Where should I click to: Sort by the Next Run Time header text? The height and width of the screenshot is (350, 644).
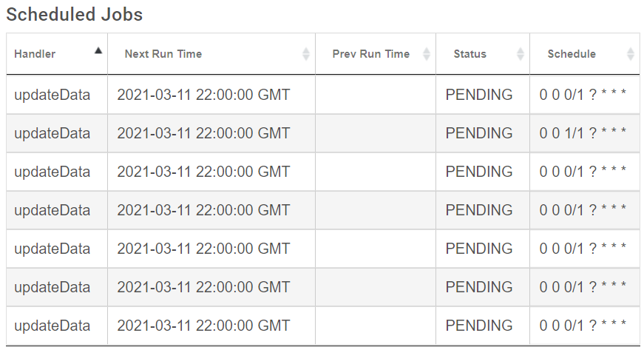coord(163,54)
